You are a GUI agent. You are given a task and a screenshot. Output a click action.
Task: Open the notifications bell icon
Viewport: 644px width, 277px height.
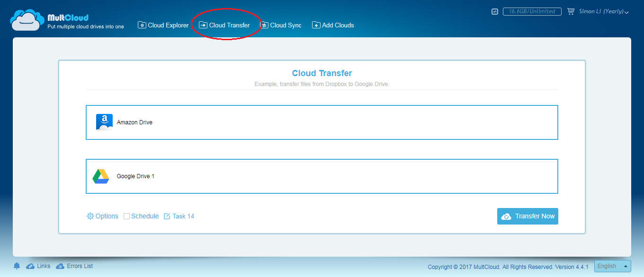point(17,266)
